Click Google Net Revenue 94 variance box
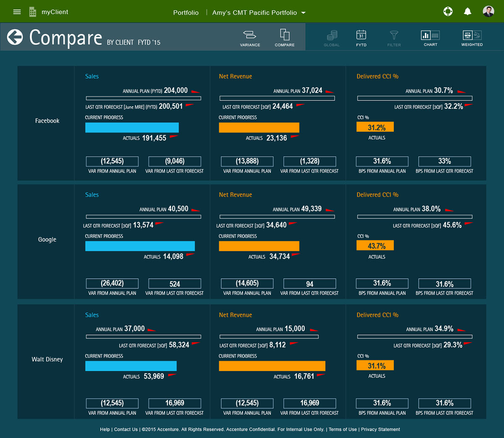The height and width of the screenshot is (438, 504). (310, 284)
